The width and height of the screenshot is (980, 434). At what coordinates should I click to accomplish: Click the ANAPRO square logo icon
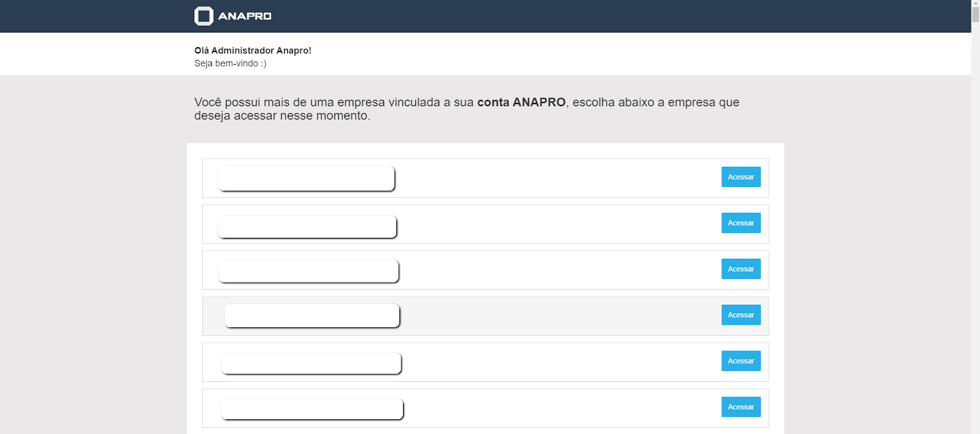coord(203,16)
